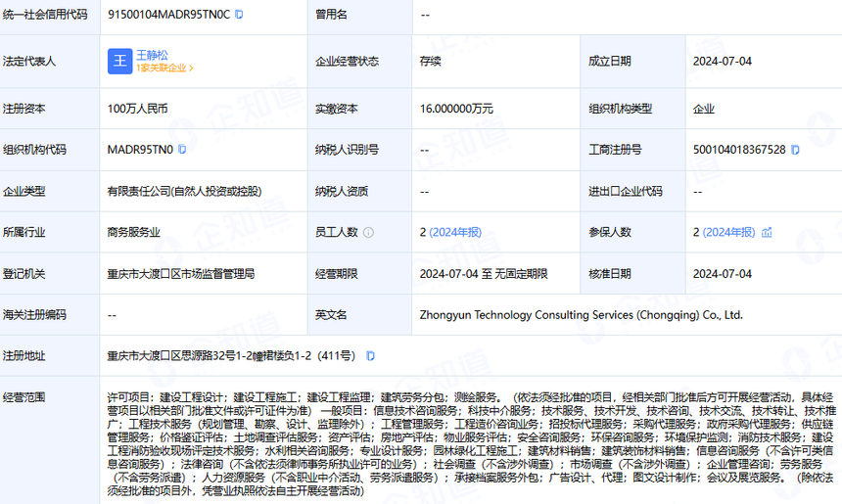The height and width of the screenshot is (504, 842).
Task: Click the 有限责任公司 enterprise type value
Action: tap(184, 191)
